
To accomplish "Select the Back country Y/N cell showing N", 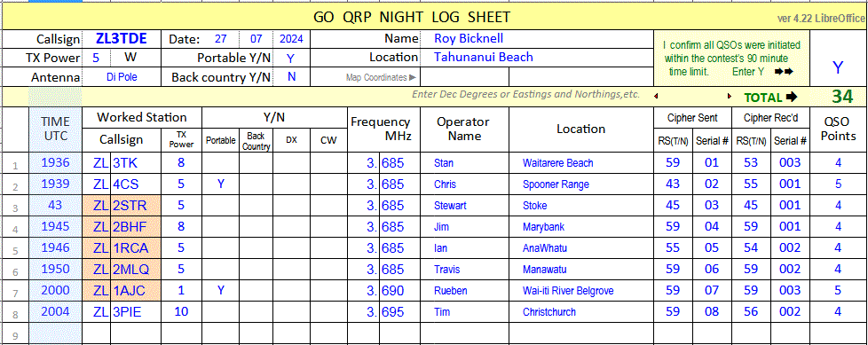I will 291,77.
